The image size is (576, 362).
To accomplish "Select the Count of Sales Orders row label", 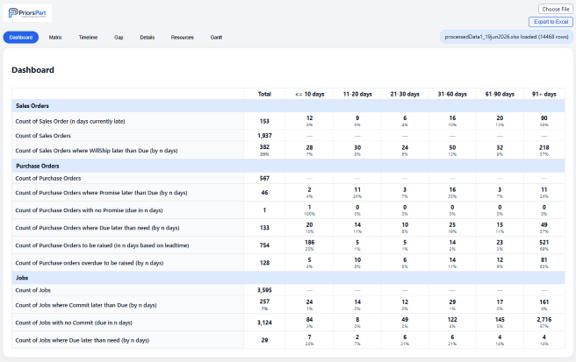I will [x=43, y=136].
